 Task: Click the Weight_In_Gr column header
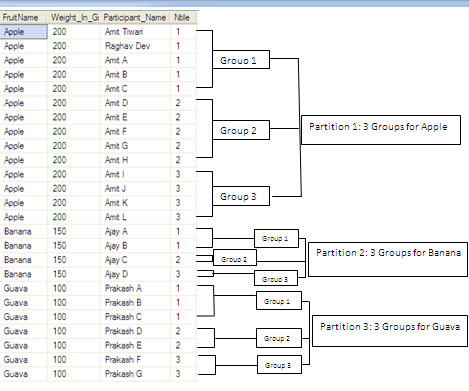click(x=74, y=18)
